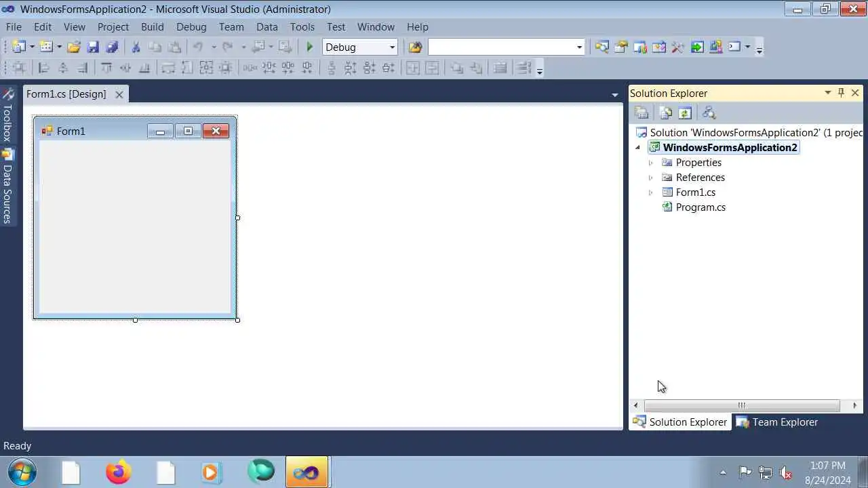Screen dimensions: 868x488
Task: Click the Find in Files icon
Action: click(x=415, y=47)
